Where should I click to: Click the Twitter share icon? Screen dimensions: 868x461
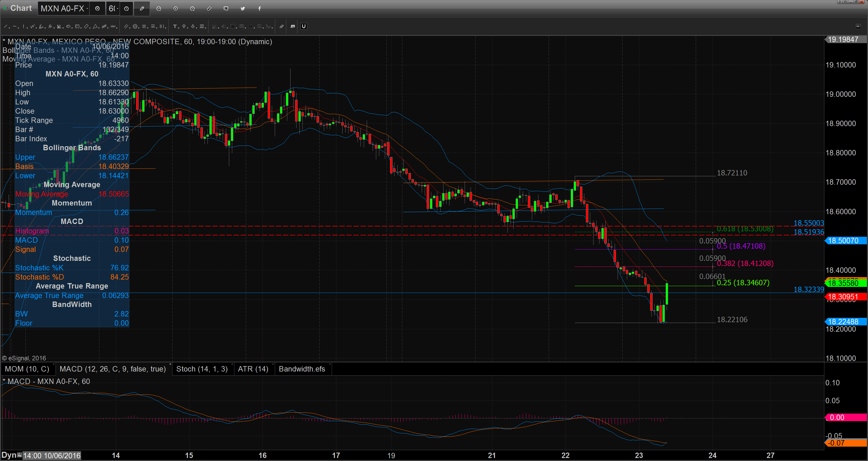pyautogui.click(x=242, y=8)
